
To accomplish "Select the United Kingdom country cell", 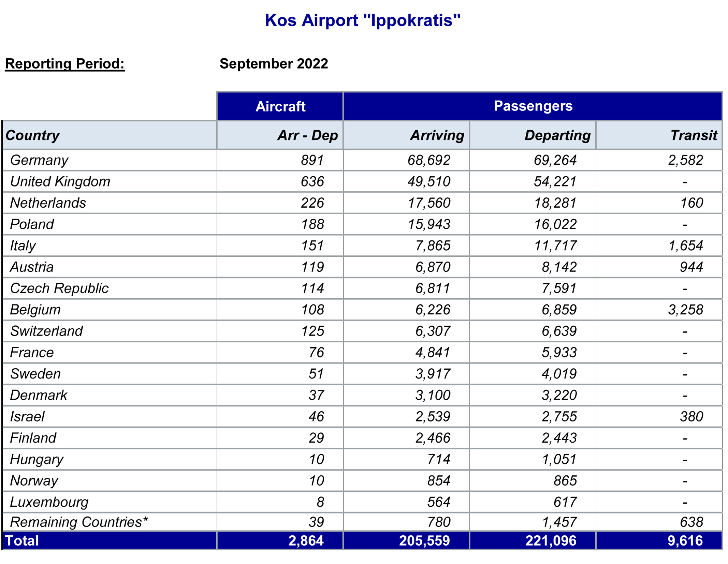I will click(109, 181).
